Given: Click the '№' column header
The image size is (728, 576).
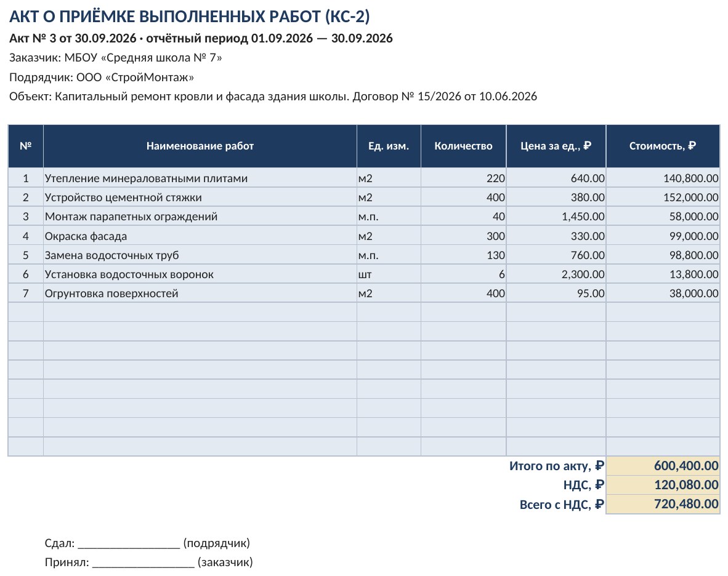Looking at the screenshot, I should click(x=25, y=146).
